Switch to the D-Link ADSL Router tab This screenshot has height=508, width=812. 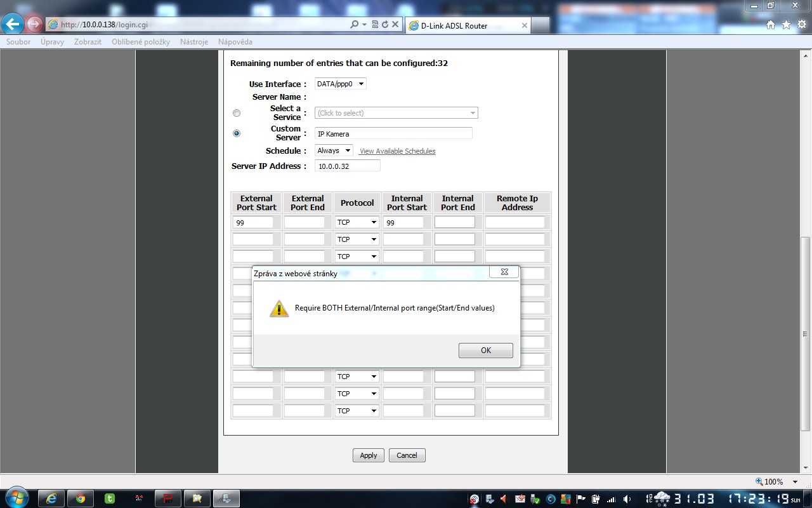[x=468, y=25]
